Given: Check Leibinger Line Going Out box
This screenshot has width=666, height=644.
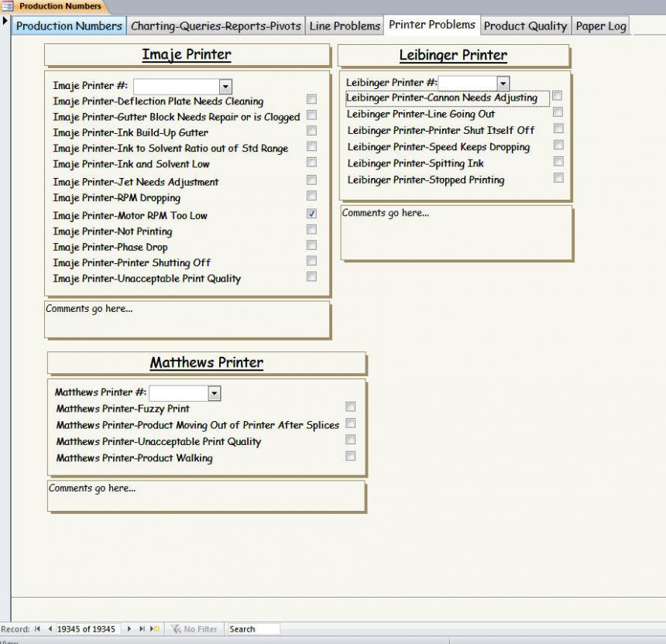Looking at the screenshot, I should 558,112.
